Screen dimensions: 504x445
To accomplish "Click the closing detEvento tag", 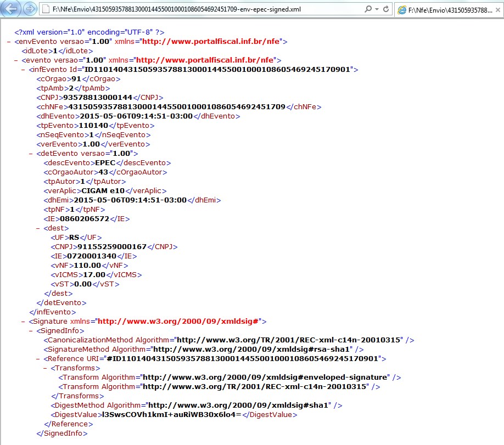I will click(61, 302).
